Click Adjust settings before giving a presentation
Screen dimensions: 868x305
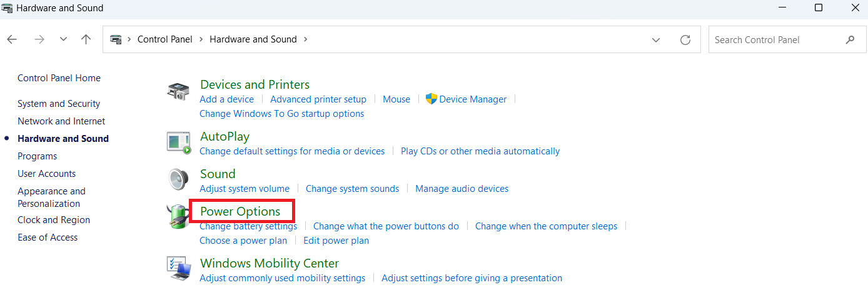tap(472, 278)
